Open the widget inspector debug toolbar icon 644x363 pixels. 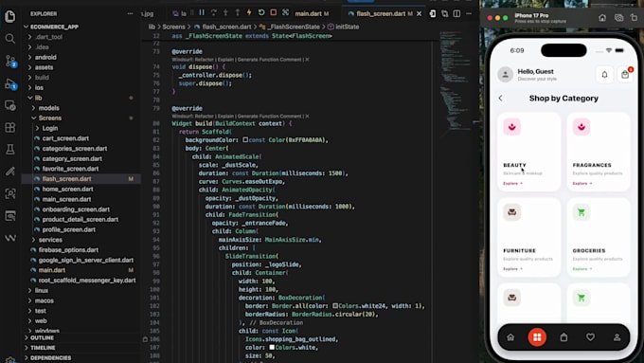click(285, 12)
